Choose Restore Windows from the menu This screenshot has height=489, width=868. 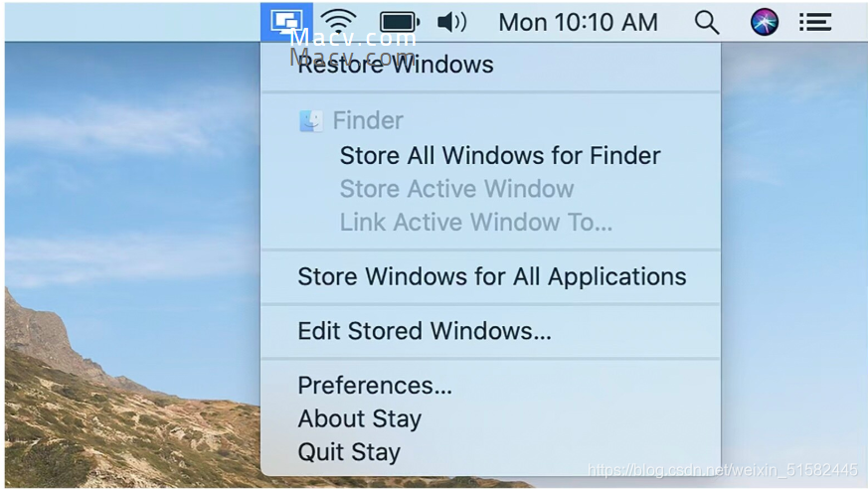coord(490,65)
